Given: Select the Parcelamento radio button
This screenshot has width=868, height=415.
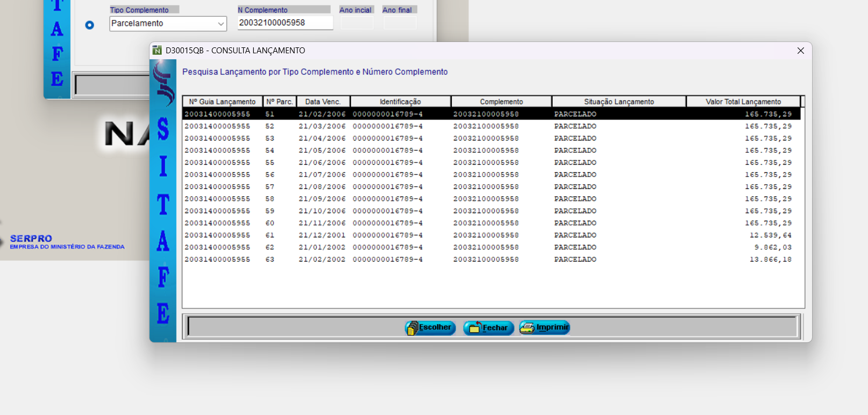Looking at the screenshot, I should point(90,25).
